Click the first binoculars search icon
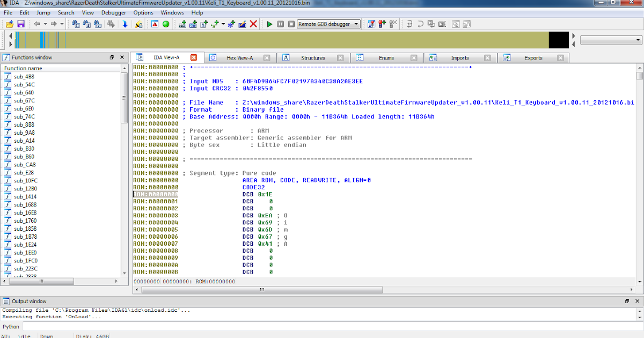The width and height of the screenshot is (644, 338). pos(76,24)
